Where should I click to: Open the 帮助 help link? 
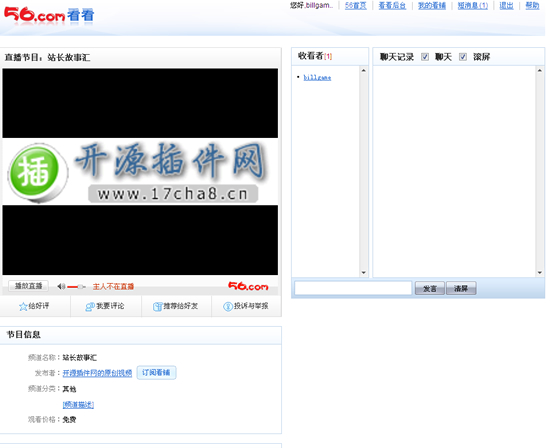(532, 6)
